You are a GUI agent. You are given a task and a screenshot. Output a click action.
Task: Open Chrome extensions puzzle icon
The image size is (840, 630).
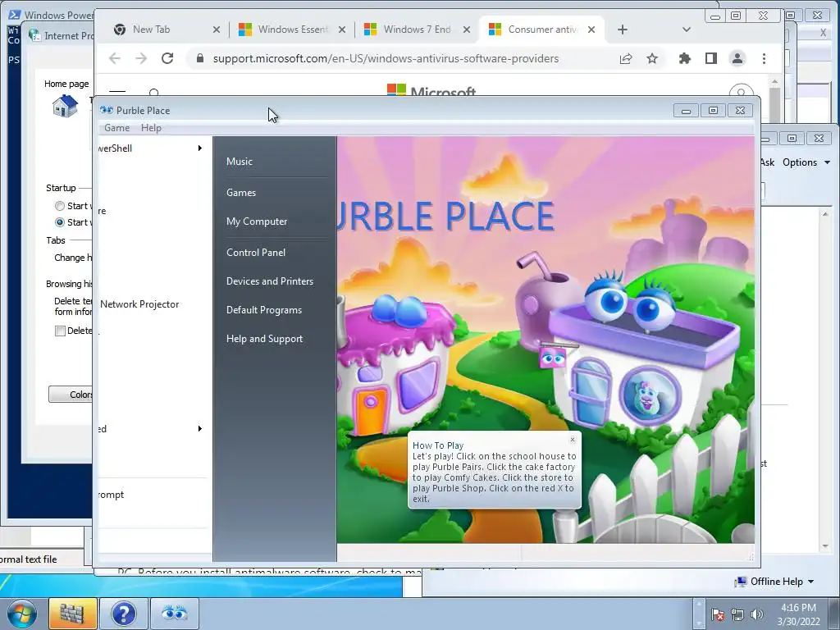coord(685,58)
